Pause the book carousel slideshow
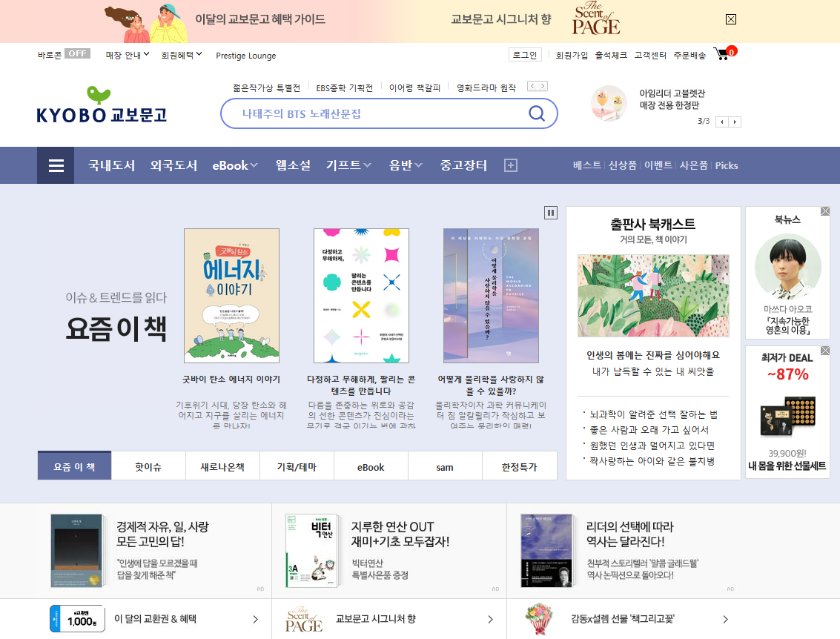 click(550, 213)
